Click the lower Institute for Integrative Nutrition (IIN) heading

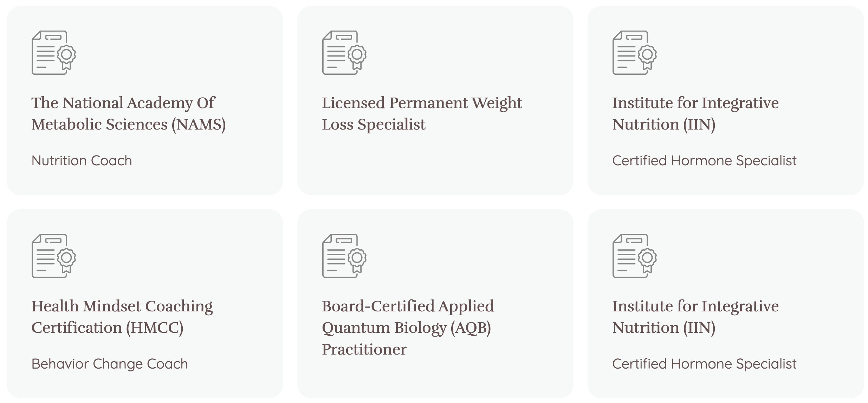click(695, 317)
